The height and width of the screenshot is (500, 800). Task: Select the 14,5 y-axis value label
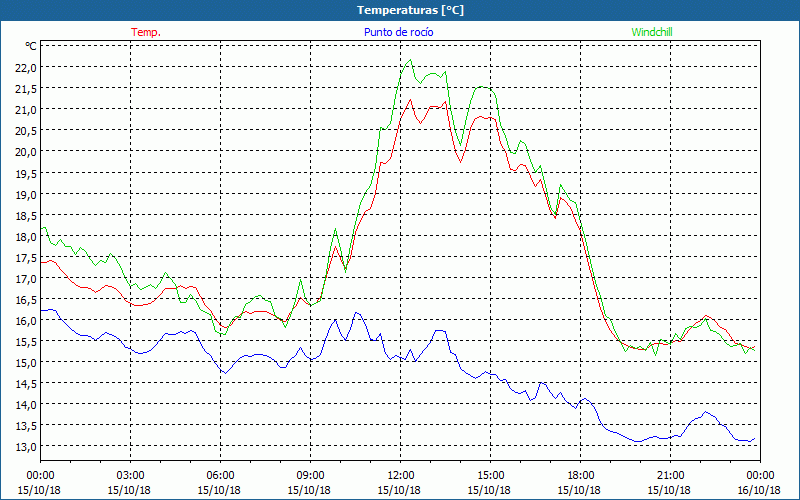point(25,383)
